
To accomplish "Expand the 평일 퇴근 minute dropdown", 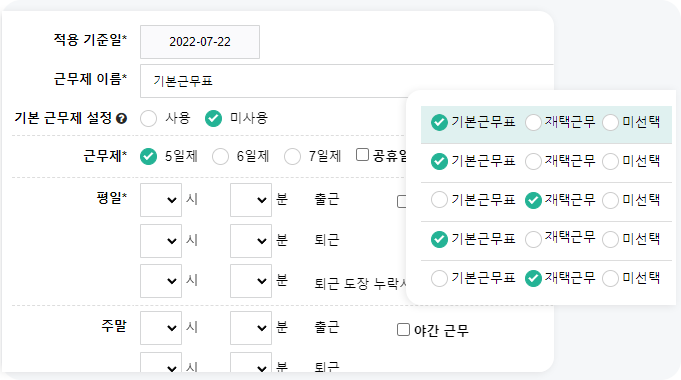I will (251, 241).
